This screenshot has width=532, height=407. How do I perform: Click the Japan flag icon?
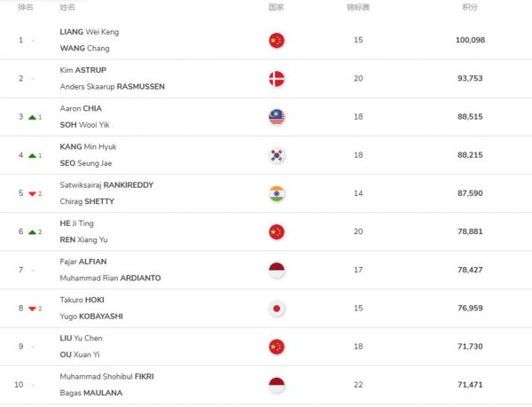[277, 309]
